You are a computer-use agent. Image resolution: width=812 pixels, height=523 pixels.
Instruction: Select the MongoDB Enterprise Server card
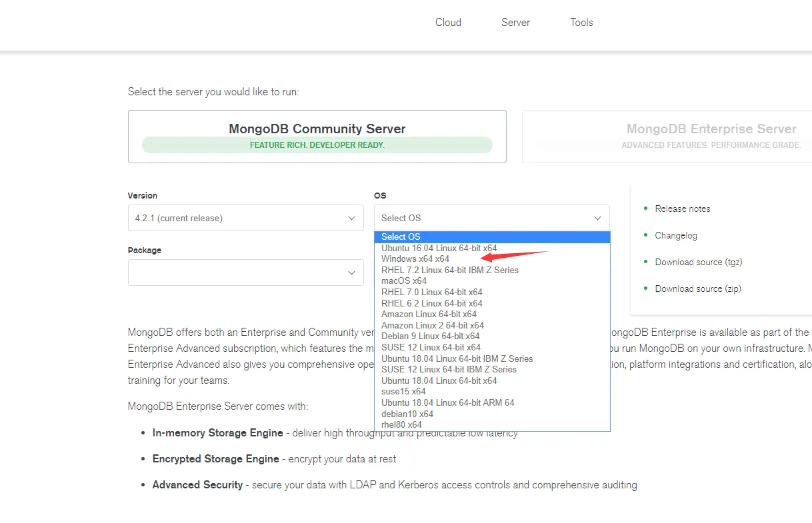click(x=667, y=137)
